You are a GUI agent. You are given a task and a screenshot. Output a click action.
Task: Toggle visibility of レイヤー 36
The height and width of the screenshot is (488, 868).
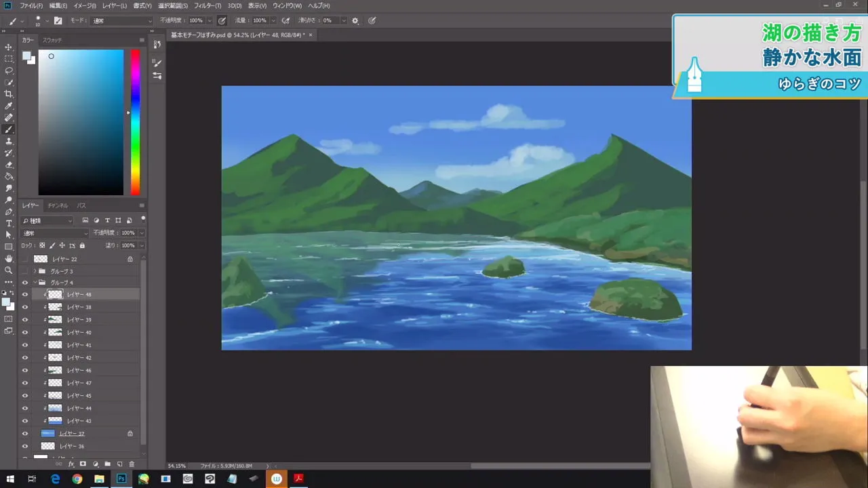coord(25,446)
